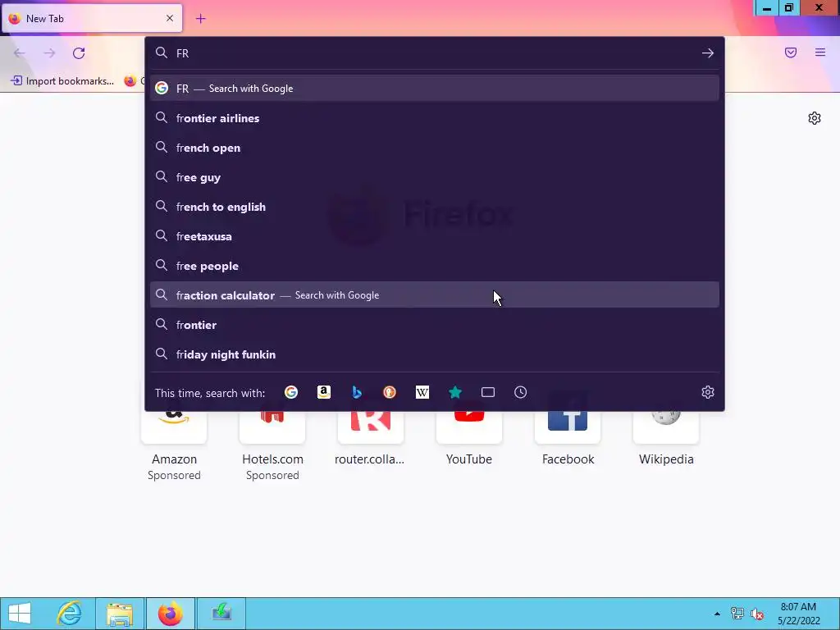The image size is (840, 630).
Task: Select 'french open' suggestion
Action: pyautogui.click(x=435, y=148)
